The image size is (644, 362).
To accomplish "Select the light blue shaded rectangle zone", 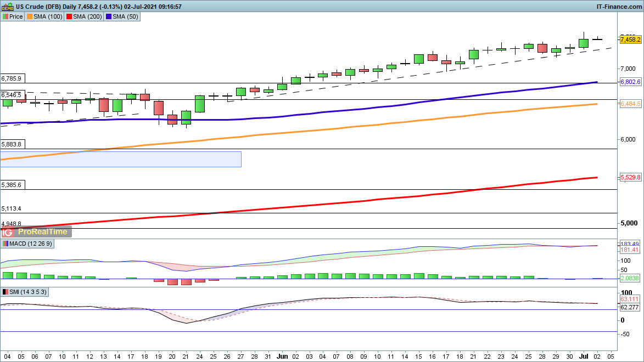I will pos(121,159).
